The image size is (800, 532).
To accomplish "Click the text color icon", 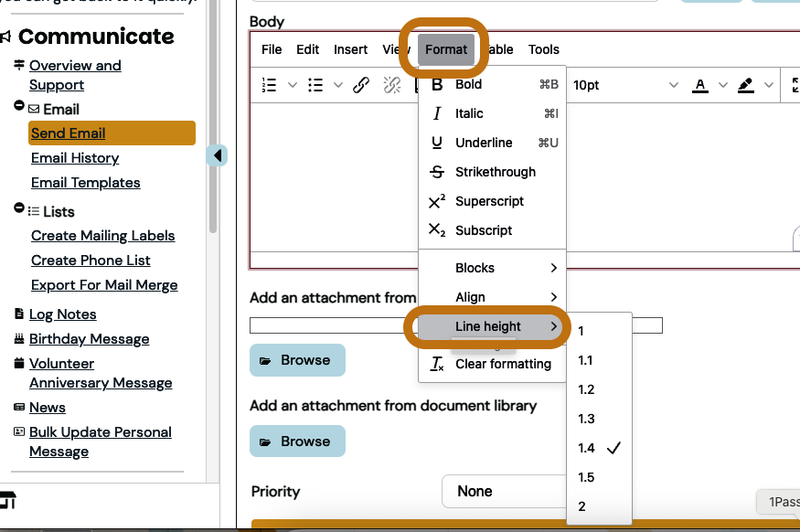I will (700, 85).
